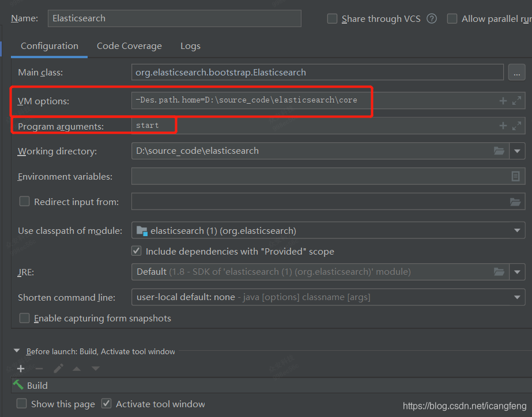The height and width of the screenshot is (417, 532).
Task: Click the elasticsearch module folder icon
Action: click(142, 231)
